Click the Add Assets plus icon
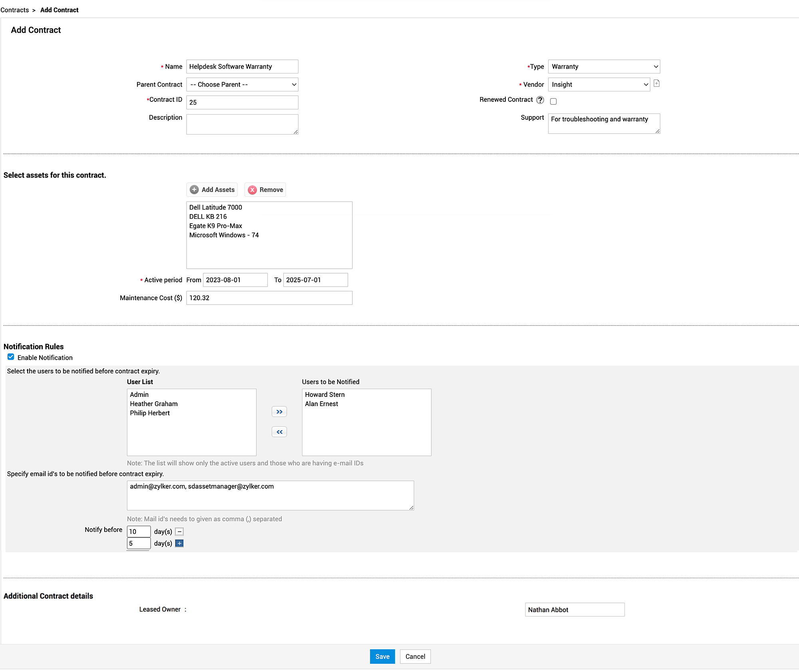This screenshot has height=672, width=799. point(194,190)
